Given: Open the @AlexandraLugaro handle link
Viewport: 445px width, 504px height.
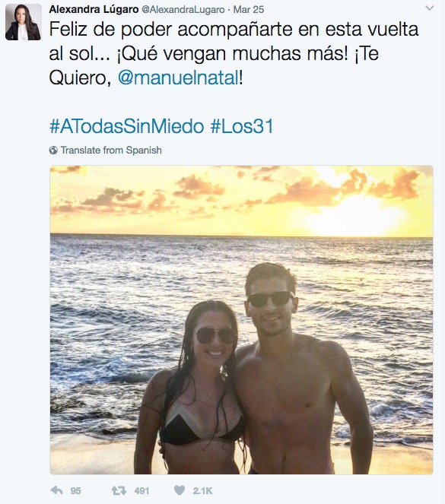Looking at the screenshot, I should 183,10.
